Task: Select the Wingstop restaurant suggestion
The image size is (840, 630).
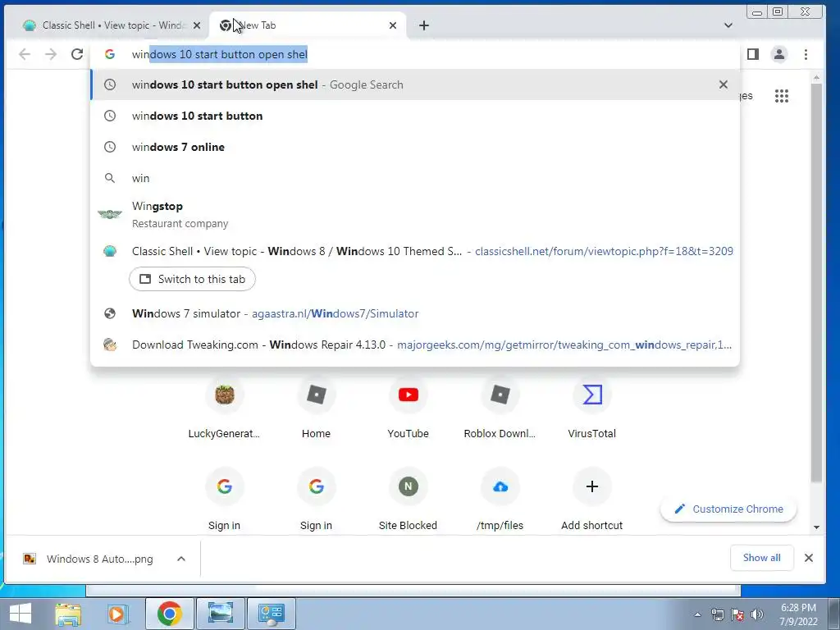Action: [415, 214]
